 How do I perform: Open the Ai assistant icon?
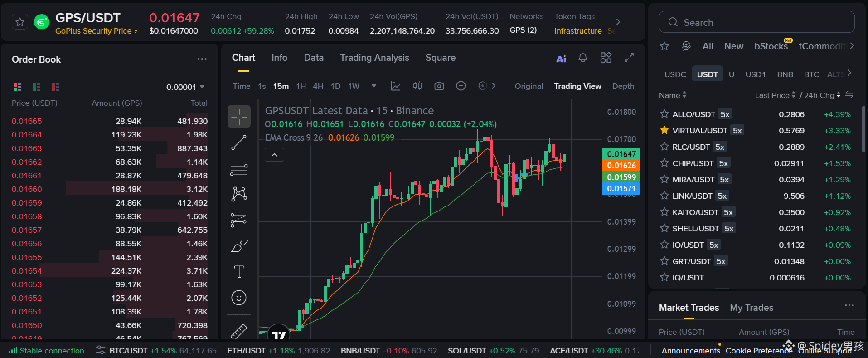click(561, 59)
